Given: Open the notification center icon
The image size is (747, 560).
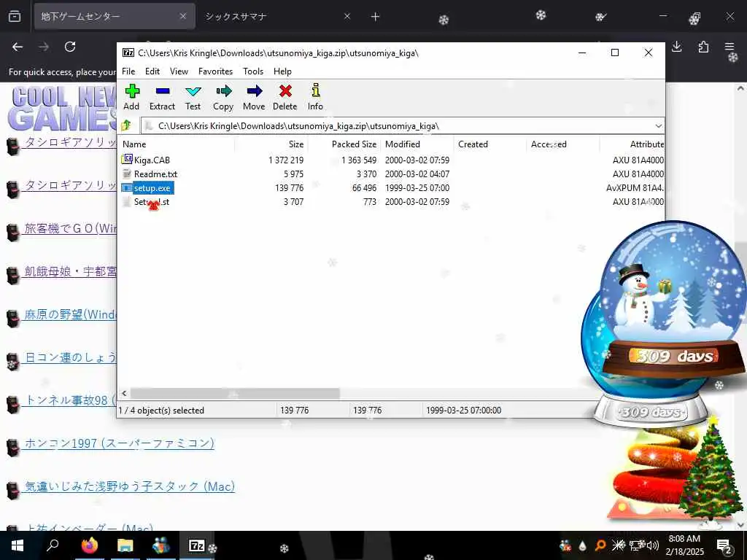Looking at the screenshot, I should [724, 545].
